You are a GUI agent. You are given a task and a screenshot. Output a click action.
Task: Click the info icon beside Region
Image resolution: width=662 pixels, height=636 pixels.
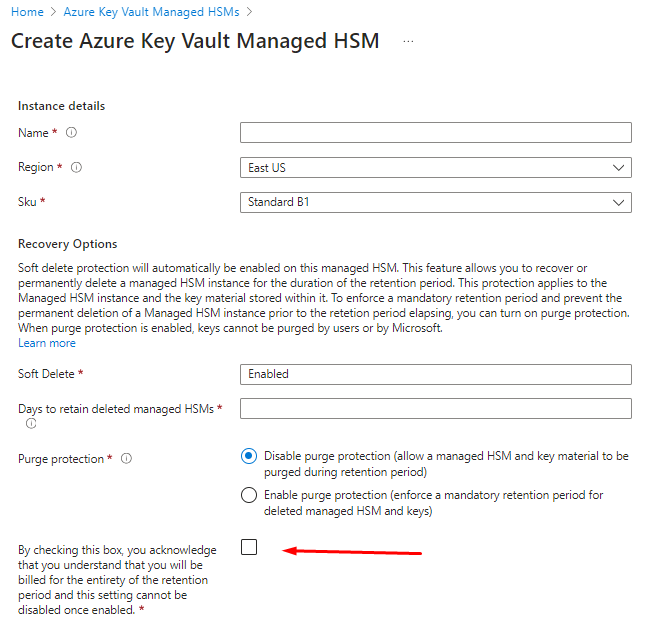point(76,168)
